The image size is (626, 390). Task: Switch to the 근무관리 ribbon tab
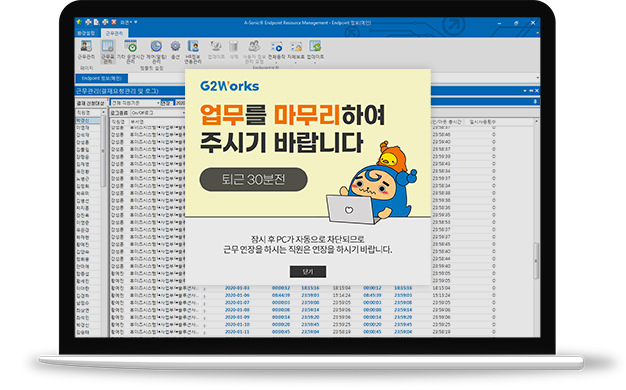[x=115, y=33]
